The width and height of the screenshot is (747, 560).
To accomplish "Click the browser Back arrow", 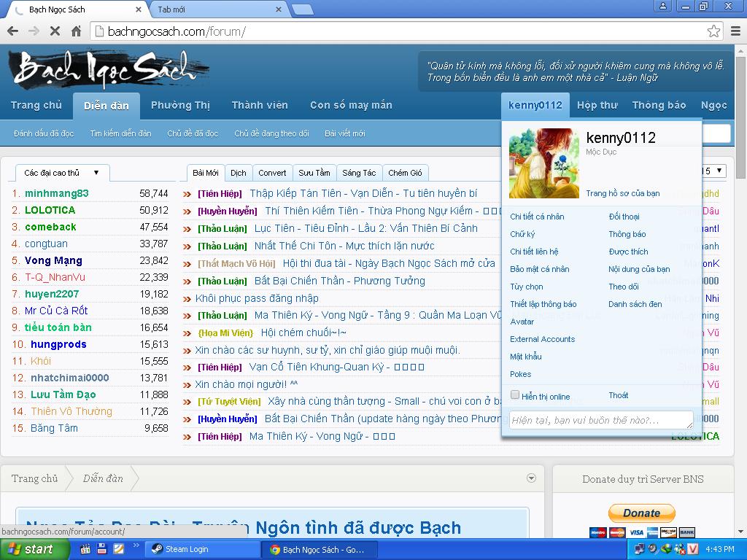I will pyautogui.click(x=12, y=31).
